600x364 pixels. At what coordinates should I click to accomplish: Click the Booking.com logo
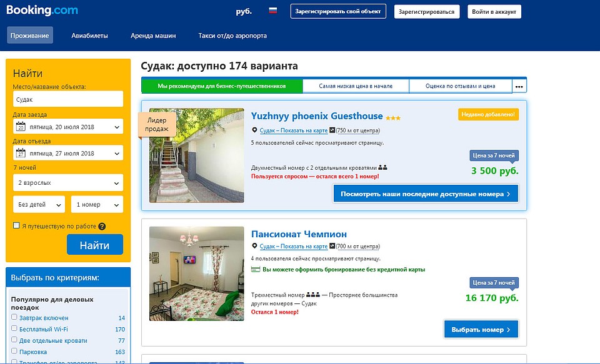[x=42, y=11]
